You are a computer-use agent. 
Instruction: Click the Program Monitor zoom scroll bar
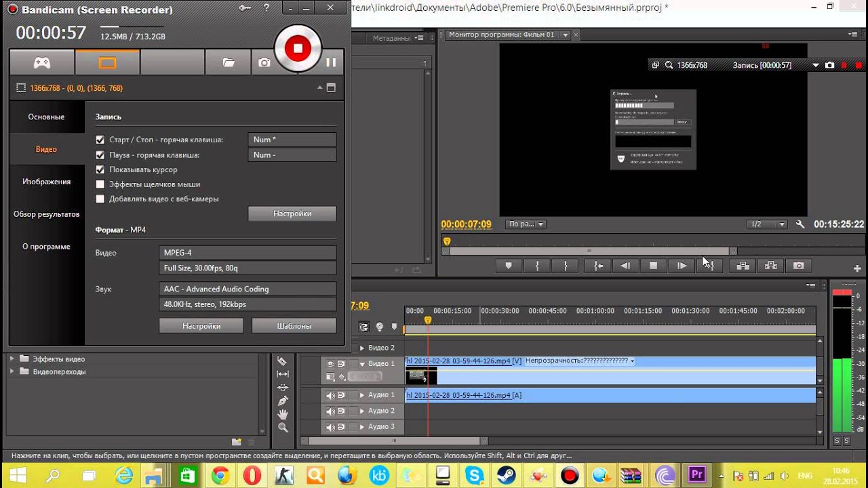click(x=589, y=251)
